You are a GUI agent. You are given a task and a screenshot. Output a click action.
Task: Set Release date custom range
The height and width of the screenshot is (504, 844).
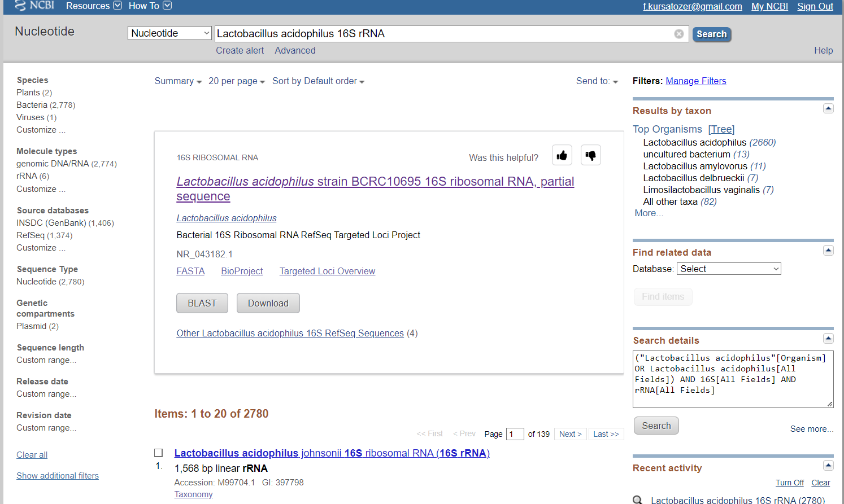pyautogui.click(x=46, y=394)
